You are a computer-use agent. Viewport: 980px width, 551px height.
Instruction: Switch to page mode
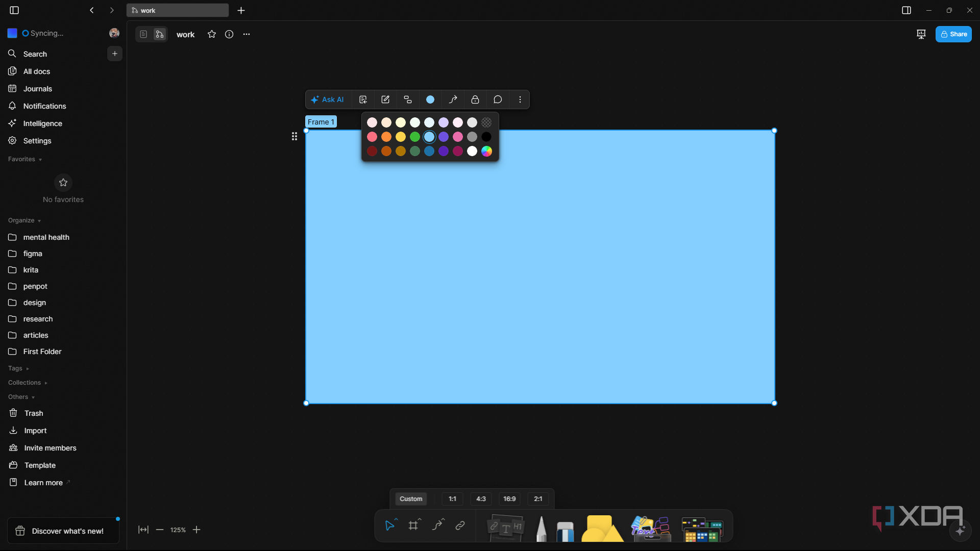click(143, 34)
